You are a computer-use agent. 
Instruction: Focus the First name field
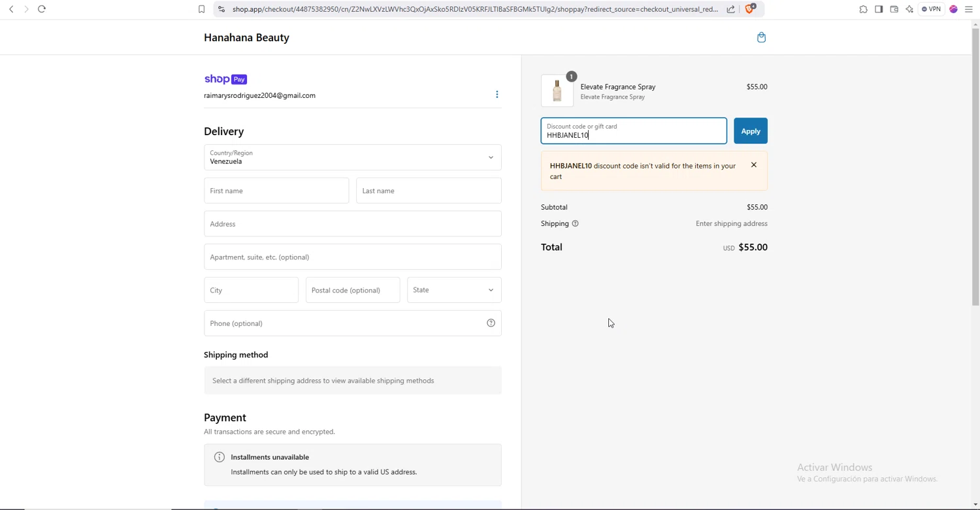276,191
